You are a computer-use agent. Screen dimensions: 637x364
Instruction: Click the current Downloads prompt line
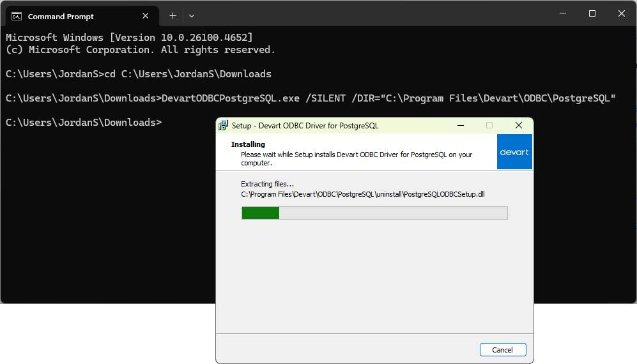coord(84,123)
